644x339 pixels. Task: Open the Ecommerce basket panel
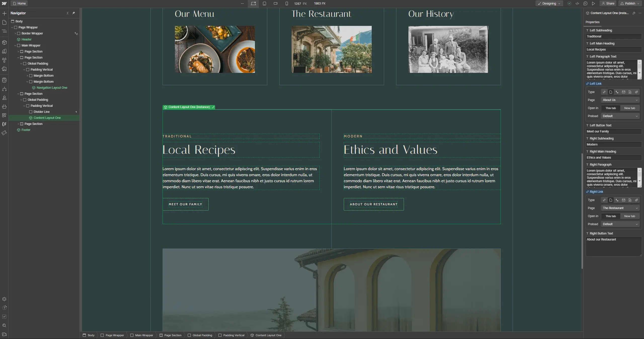coord(4,107)
